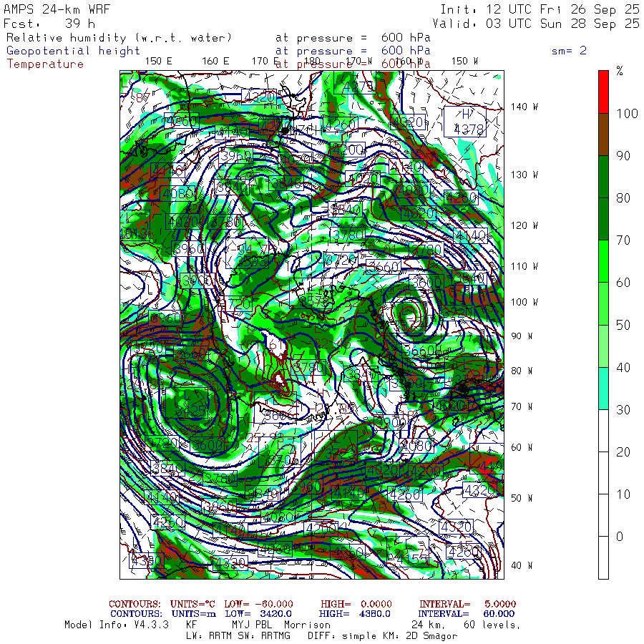
Task: Click the "%" unit atop the color bar
Action: click(x=620, y=71)
